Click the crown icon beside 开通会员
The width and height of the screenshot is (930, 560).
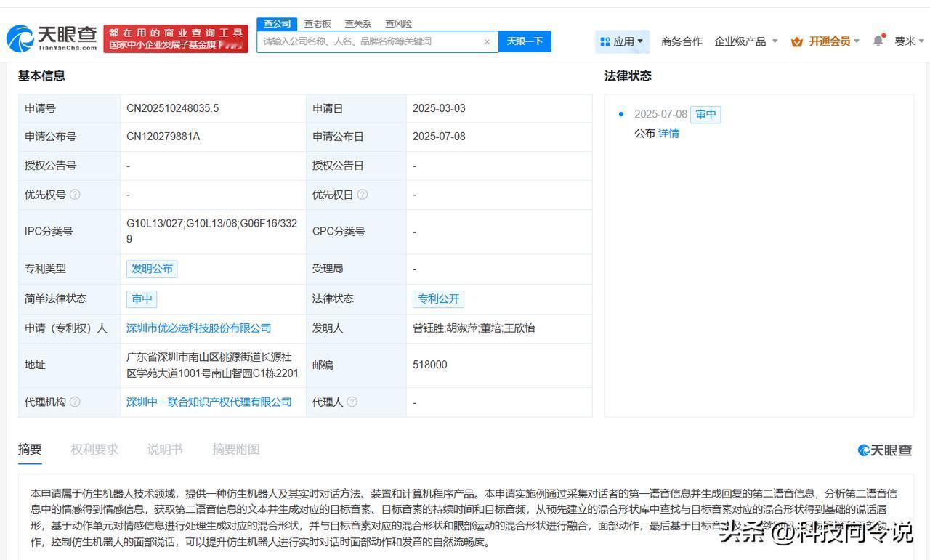pyautogui.click(x=797, y=41)
